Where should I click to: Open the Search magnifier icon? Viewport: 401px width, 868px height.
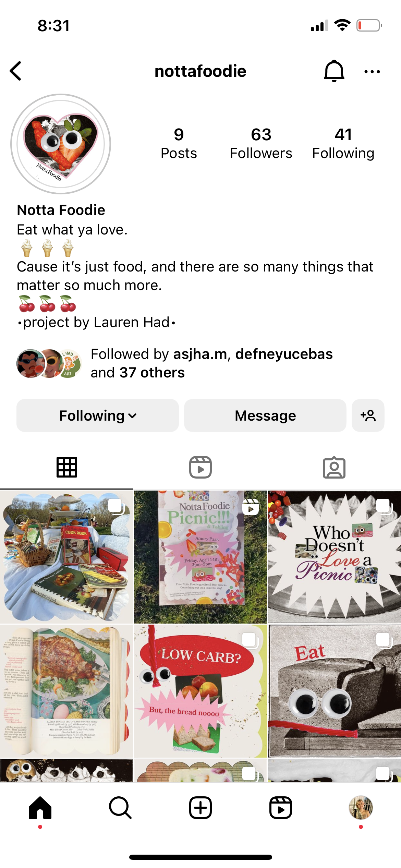point(120,808)
